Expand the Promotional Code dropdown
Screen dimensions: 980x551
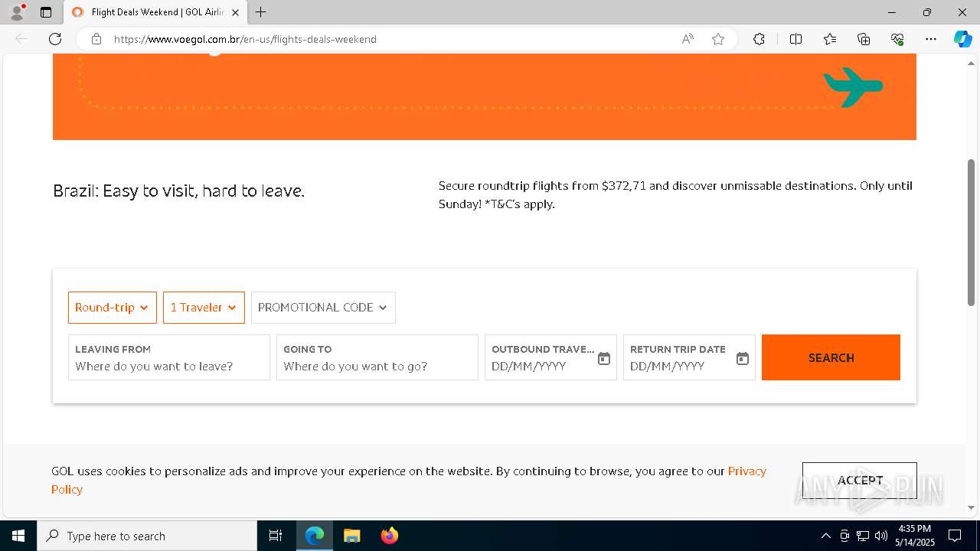[323, 308]
